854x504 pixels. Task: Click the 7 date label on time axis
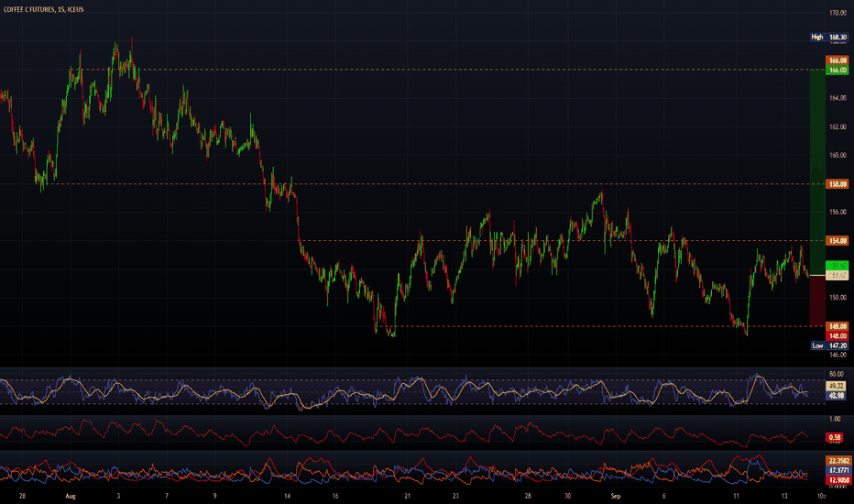(x=167, y=496)
